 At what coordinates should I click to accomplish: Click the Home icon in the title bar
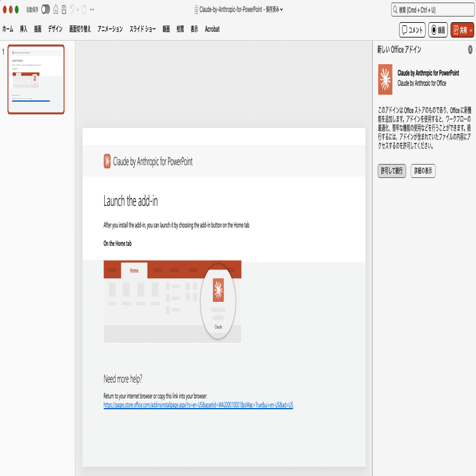pos(56,10)
